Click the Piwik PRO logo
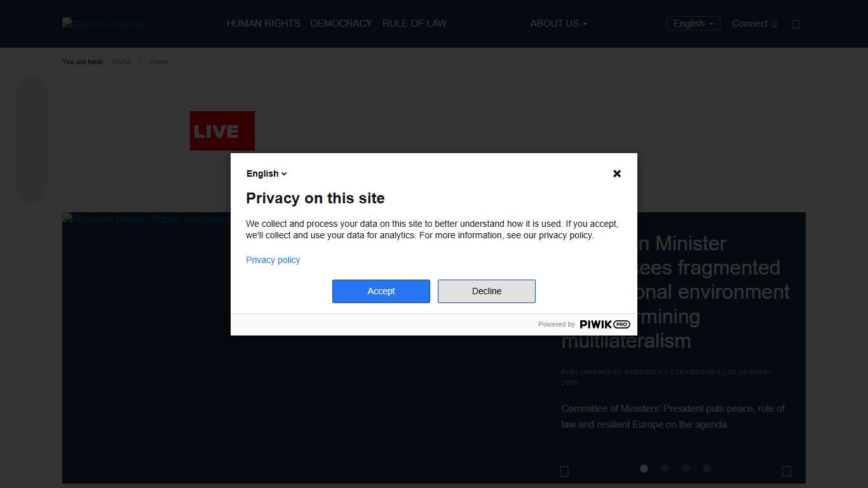868x488 pixels. point(604,324)
